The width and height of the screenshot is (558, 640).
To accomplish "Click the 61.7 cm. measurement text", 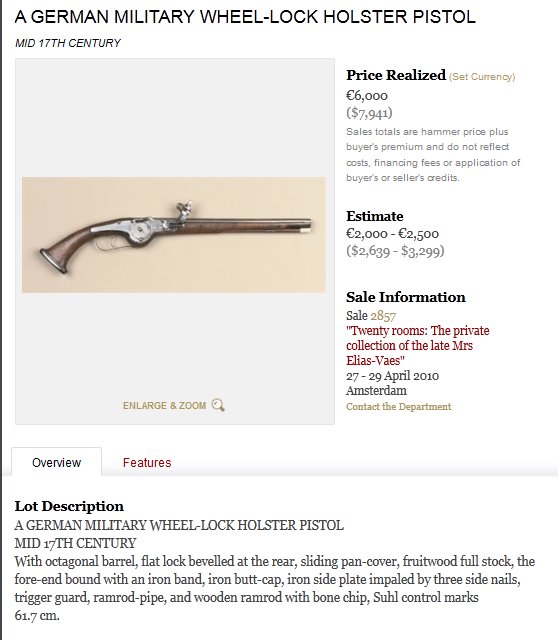I will pos(37,616).
